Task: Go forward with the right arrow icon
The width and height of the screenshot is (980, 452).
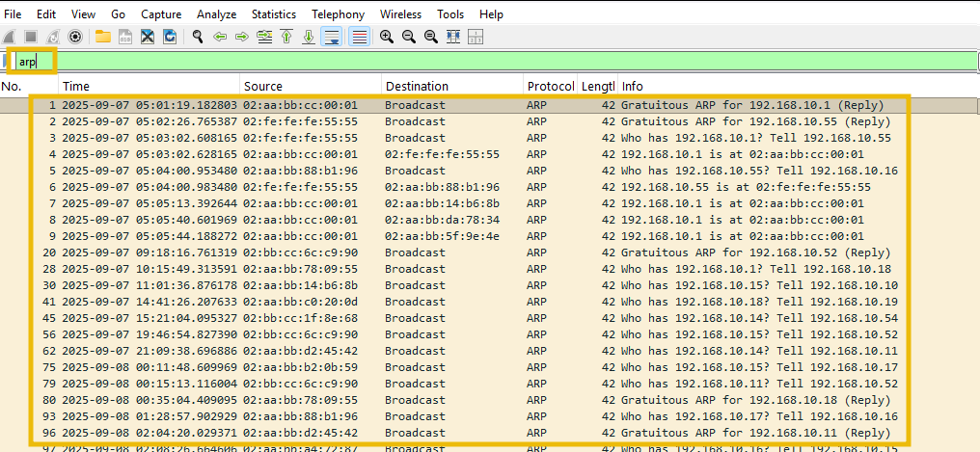Action: coord(242,37)
